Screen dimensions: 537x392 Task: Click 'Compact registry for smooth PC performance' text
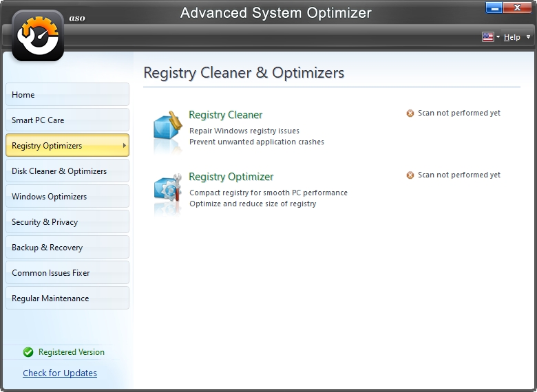[268, 193]
